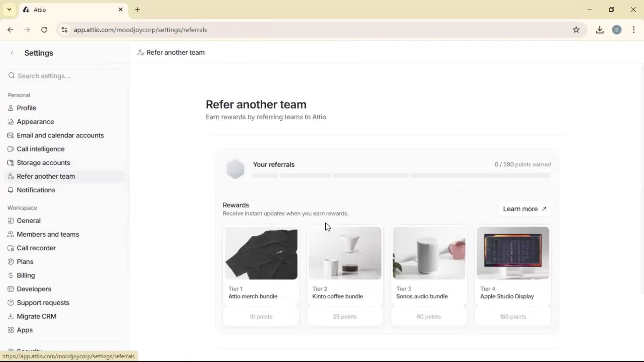Click the Refer another team header icon

tap(140, 52)
